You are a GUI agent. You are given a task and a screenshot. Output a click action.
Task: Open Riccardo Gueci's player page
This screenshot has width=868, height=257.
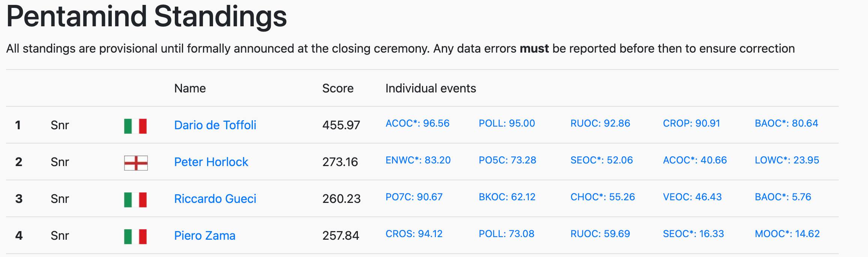(215, 198)
